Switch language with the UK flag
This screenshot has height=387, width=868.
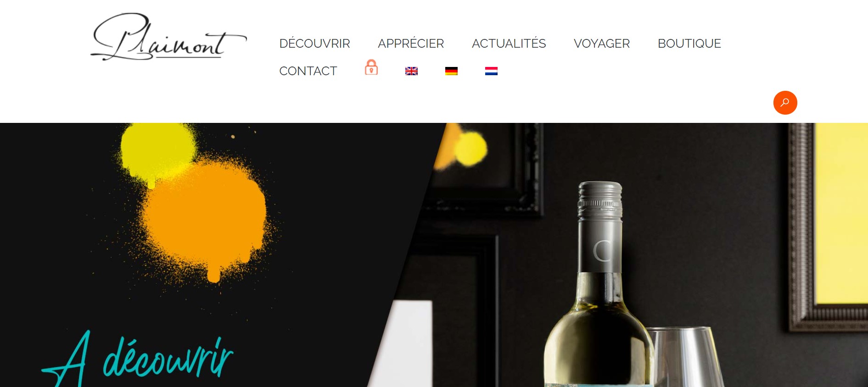point(411,71)
